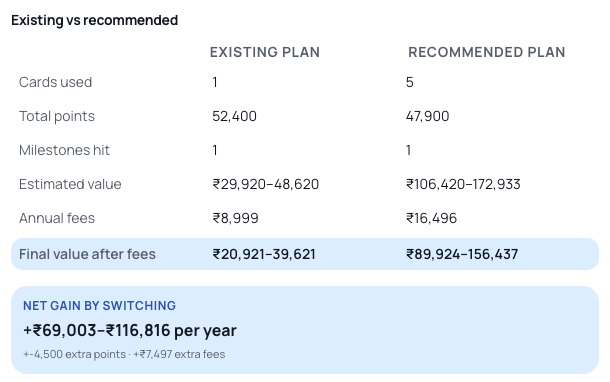Screen dimensions: 610x382
Task: Click the 'Annual fees' row label
Action: coord(57,218)
